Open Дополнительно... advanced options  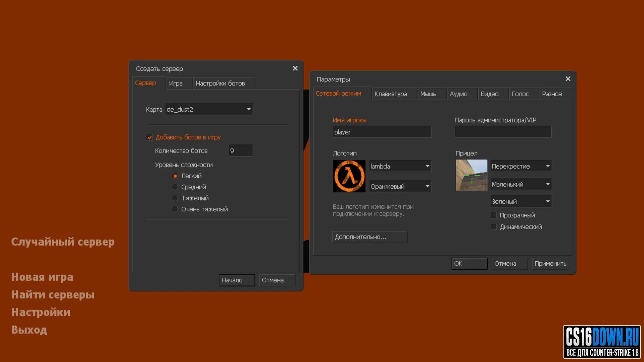(x=370, y=237)
